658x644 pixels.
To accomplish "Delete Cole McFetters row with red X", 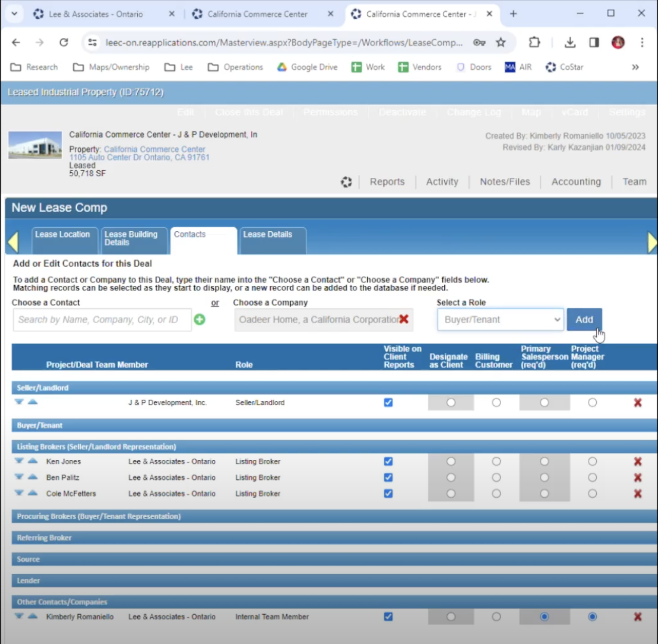I will [638, 494].
